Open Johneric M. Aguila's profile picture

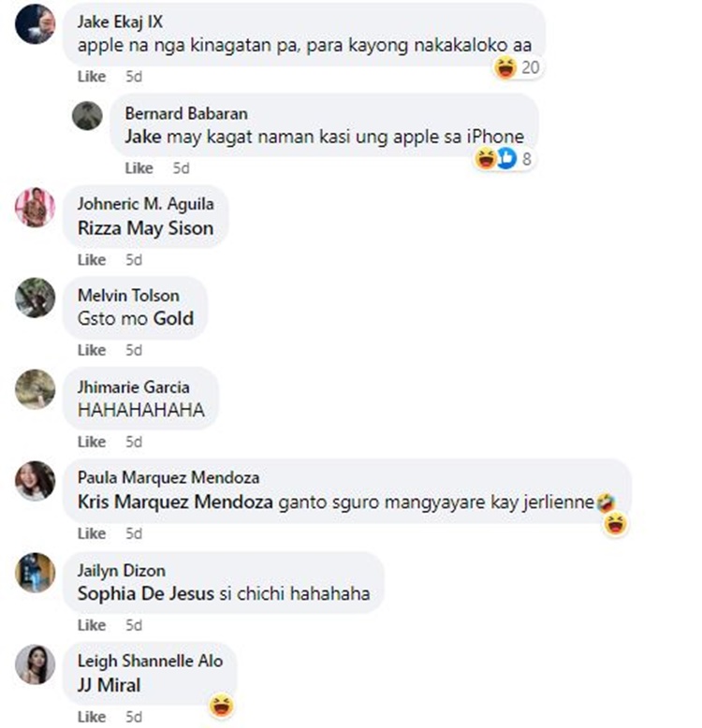35,207
